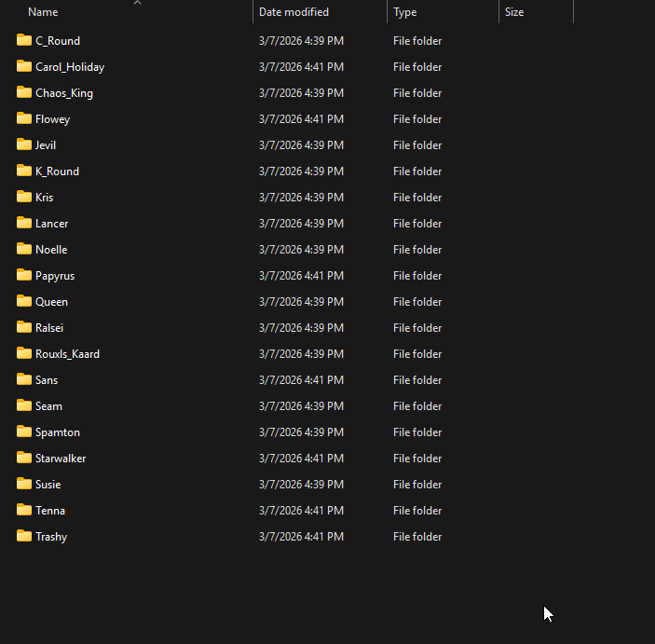Select the Jevil folder name
The image size is (655, 644).
click(46, 145)
